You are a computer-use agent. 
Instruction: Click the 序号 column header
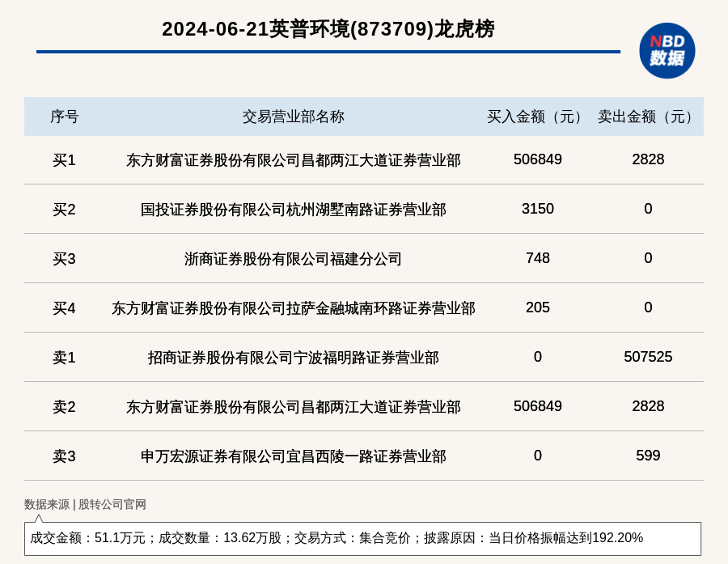[x=65, y=117]
